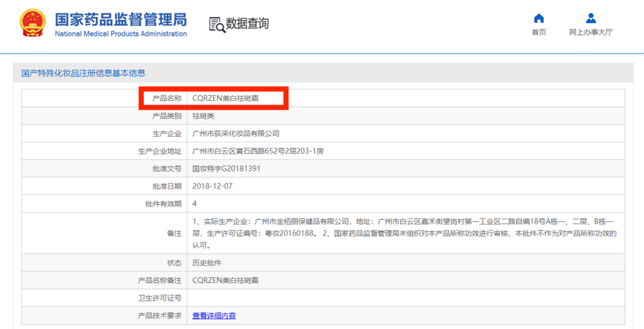Click the 产品名称 label
The image size is (644, 329).
(167, 98)
